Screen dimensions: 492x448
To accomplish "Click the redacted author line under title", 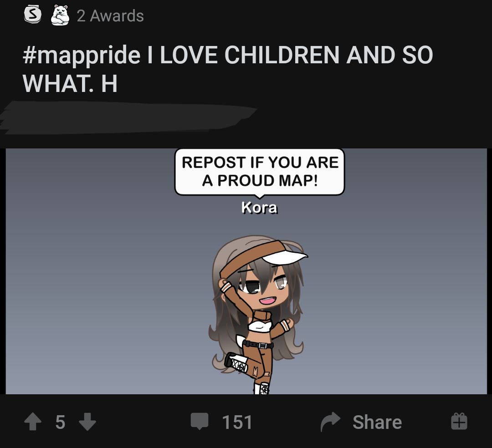I will tap(128, 117).
